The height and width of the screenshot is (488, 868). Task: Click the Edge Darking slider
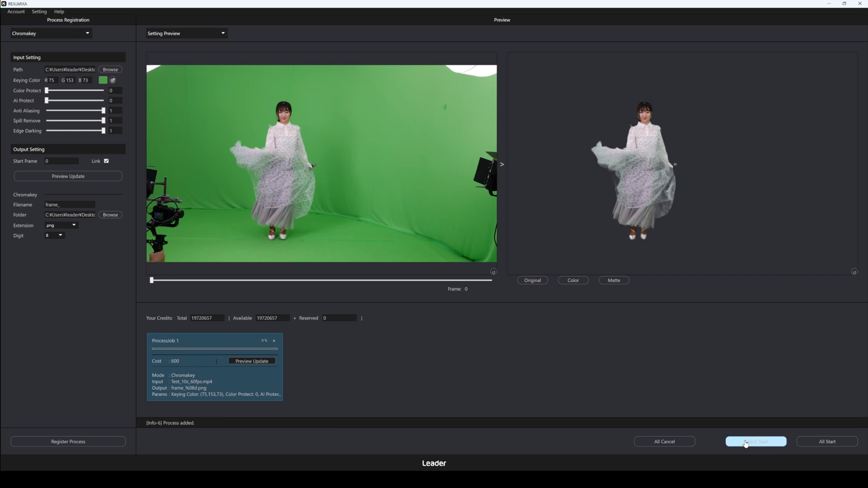[75, 131]
